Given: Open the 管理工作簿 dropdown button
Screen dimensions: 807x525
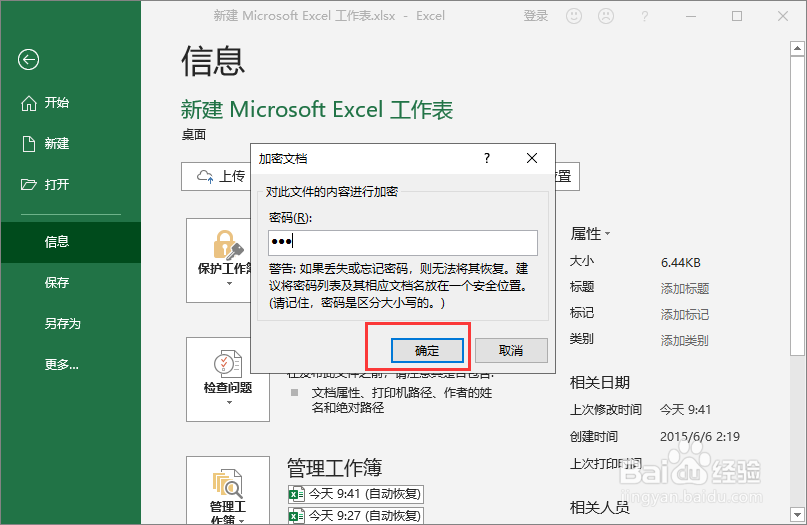Looking at the screenshot, I should (228, 490).
